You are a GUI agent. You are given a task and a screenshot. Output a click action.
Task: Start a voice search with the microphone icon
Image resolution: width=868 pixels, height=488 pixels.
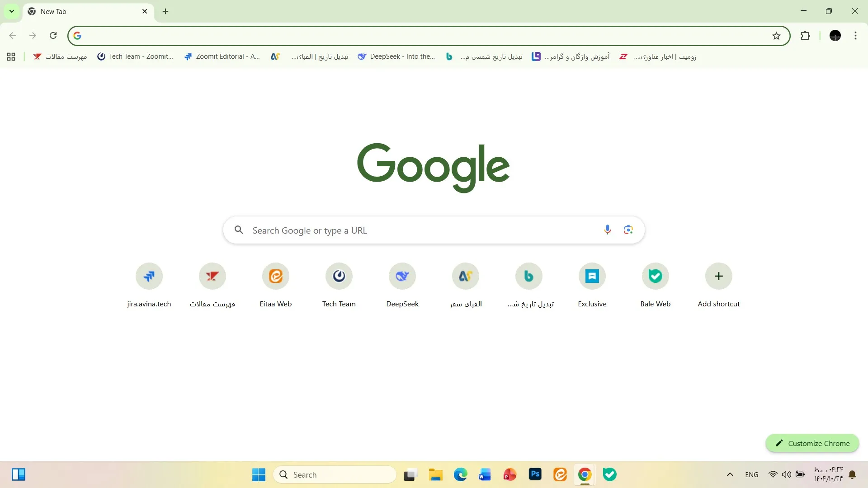tap(607, 230)
